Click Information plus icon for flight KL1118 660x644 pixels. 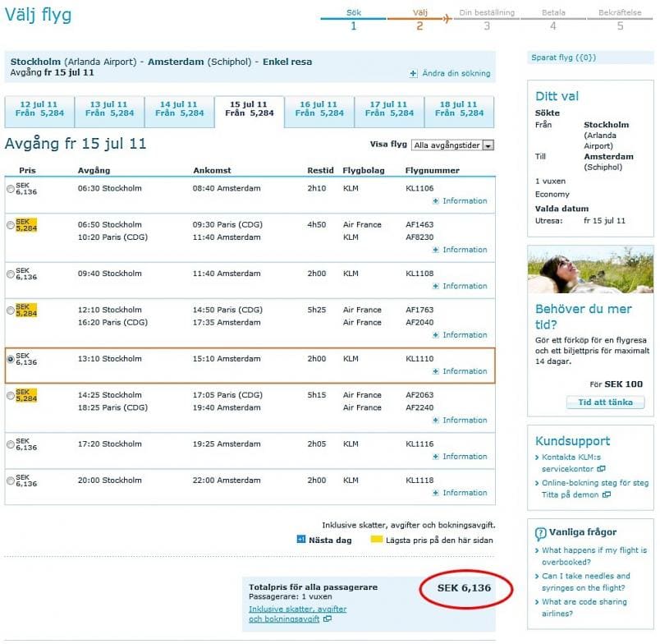[435, 494]
